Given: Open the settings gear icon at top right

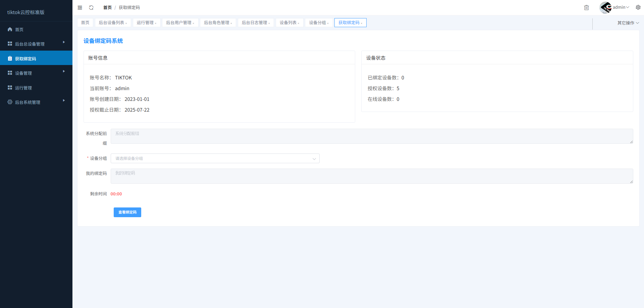Looking at the screenshot, I should pos(638,7).
